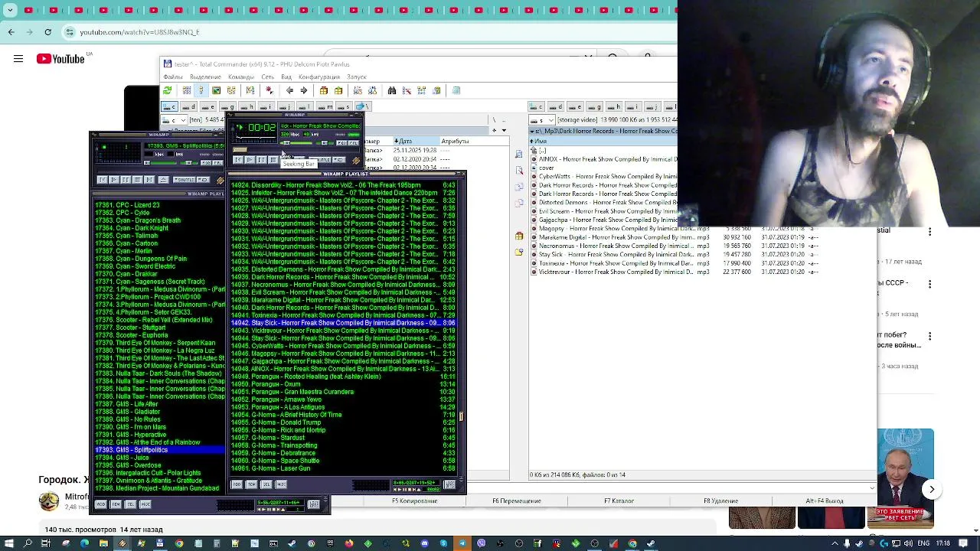Toggle EQ window in left Winamp player

pyautogui.click(x=206, y=163)
